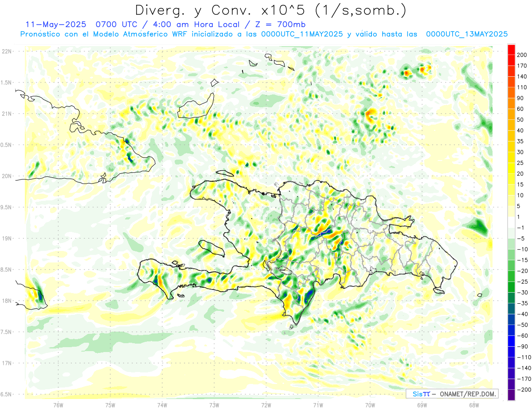Click the longitude label '70W'

point(370,405)
